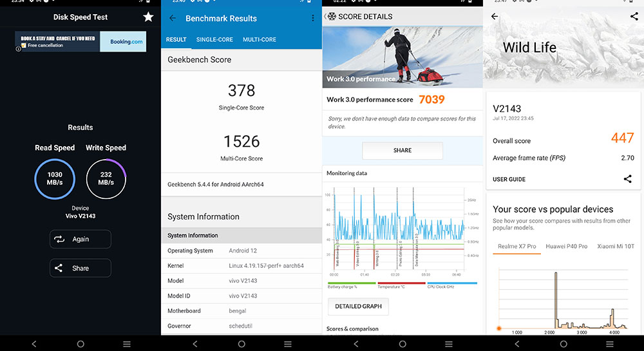Tap Android back button under PCMark screen
The image size is (644, 351).
coord(356,344)
